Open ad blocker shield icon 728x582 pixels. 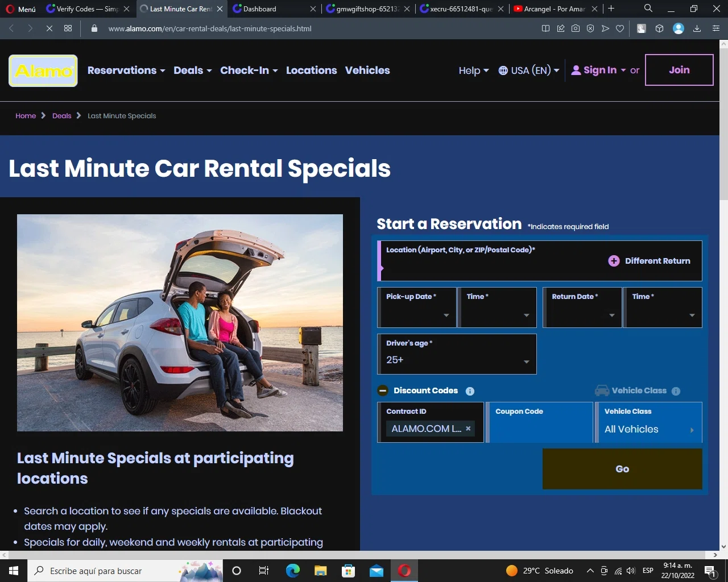pyautogui.click(x=590, y=28)
